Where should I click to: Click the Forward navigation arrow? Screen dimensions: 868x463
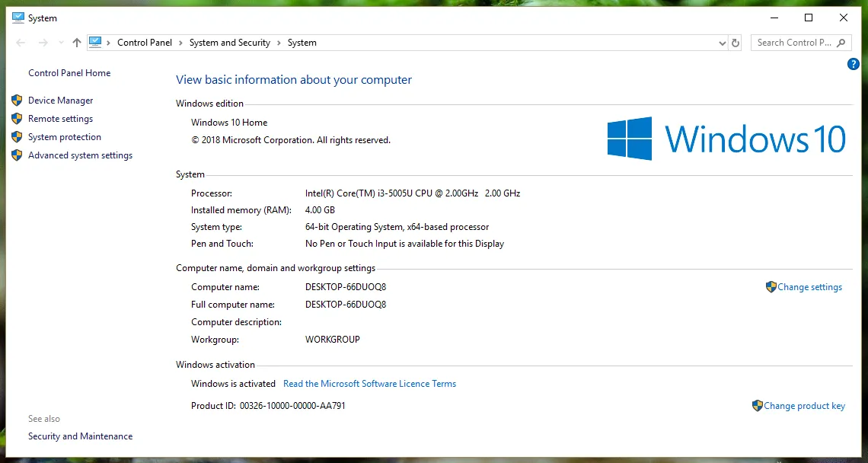43,43
